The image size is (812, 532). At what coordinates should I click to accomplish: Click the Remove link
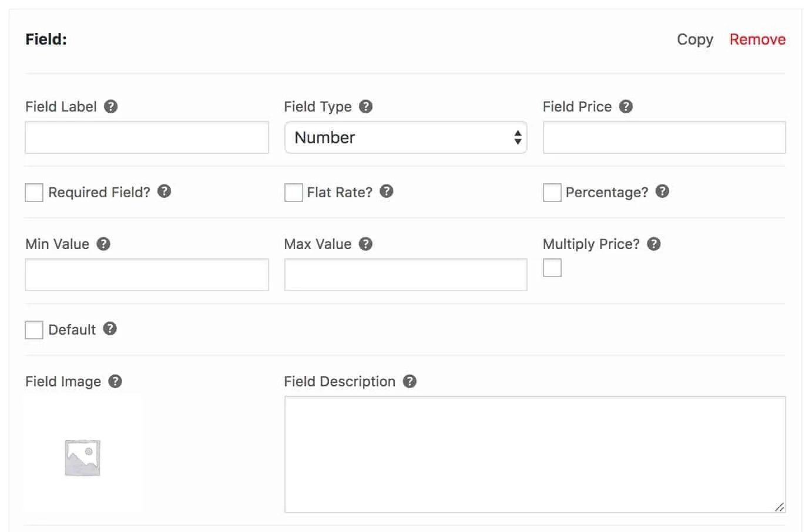[757, 39]
